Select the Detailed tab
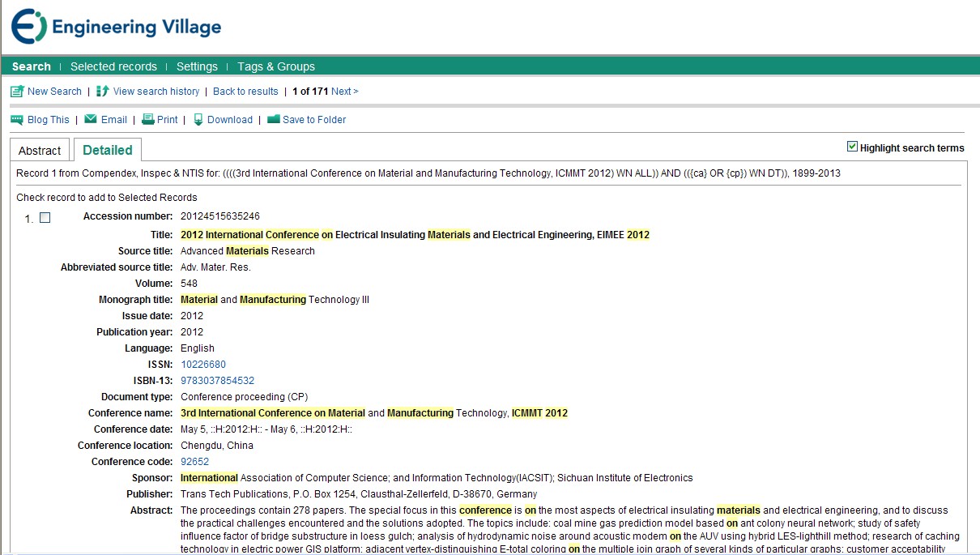 [108, 150]
